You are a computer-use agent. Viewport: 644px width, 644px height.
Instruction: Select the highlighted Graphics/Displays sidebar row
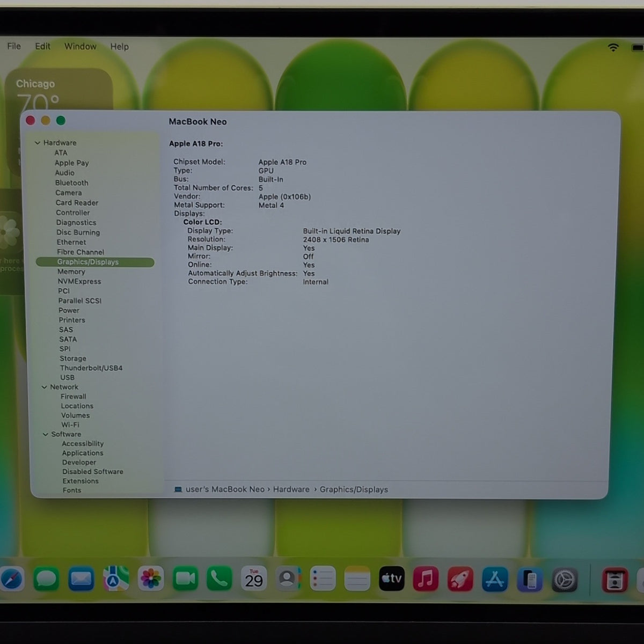click(95, 262)
